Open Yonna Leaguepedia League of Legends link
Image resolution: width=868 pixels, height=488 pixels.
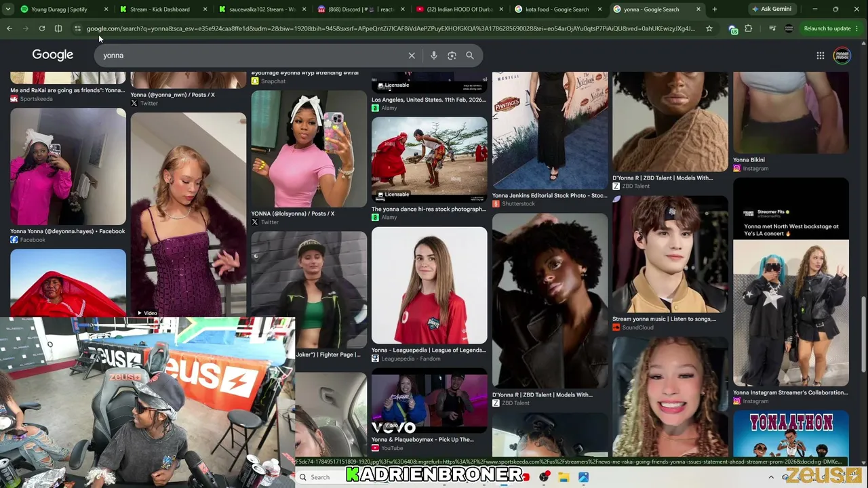[x=429, y=350]
